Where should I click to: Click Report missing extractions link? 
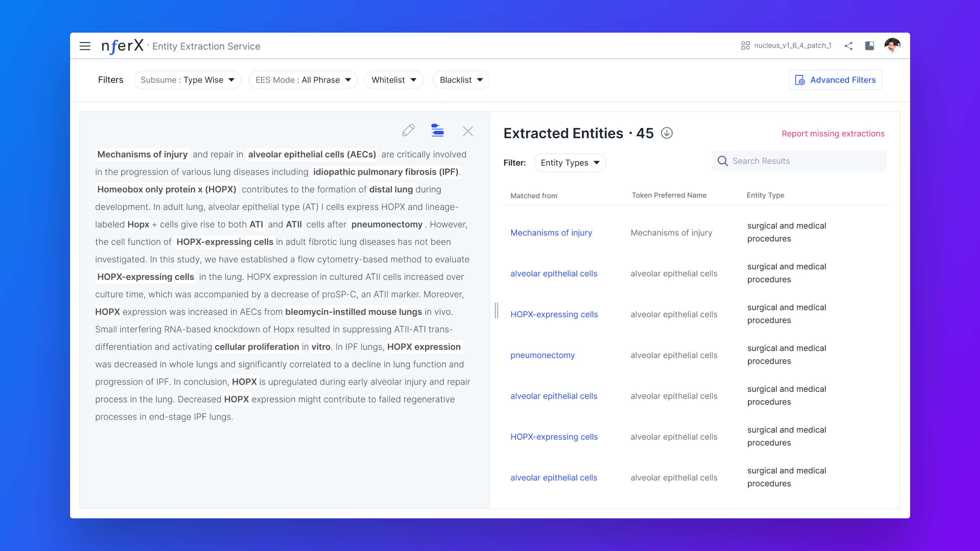click(833, 133)
